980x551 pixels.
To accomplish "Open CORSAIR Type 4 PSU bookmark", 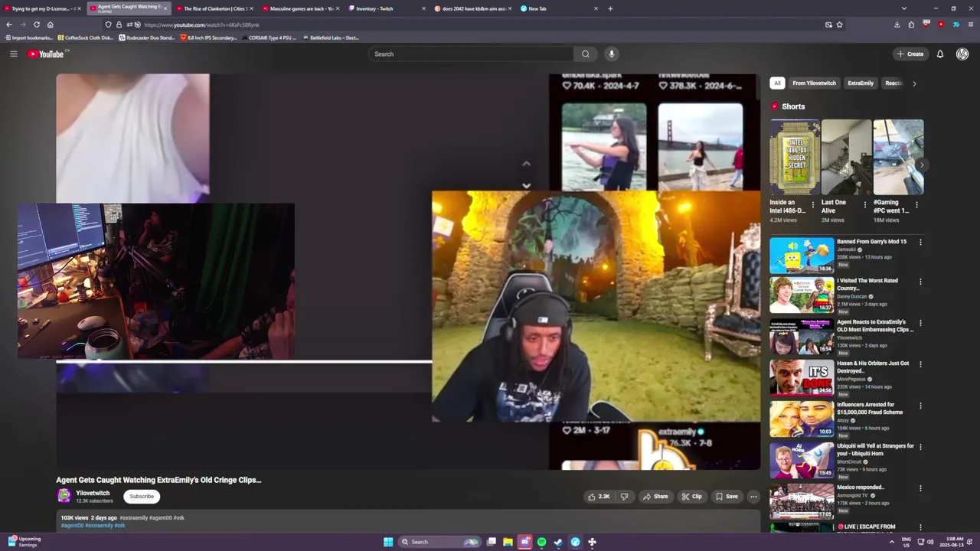I will click(x=269, y=37).
